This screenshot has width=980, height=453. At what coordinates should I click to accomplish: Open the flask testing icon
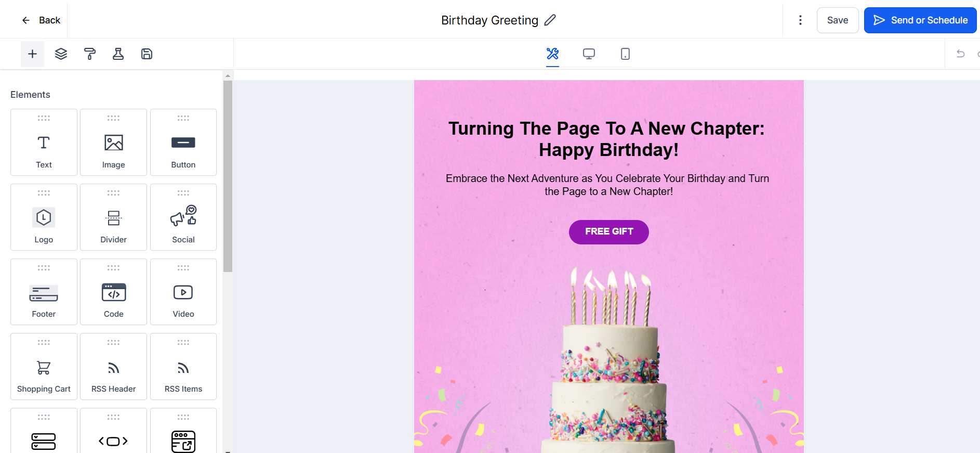pos(118,54)
